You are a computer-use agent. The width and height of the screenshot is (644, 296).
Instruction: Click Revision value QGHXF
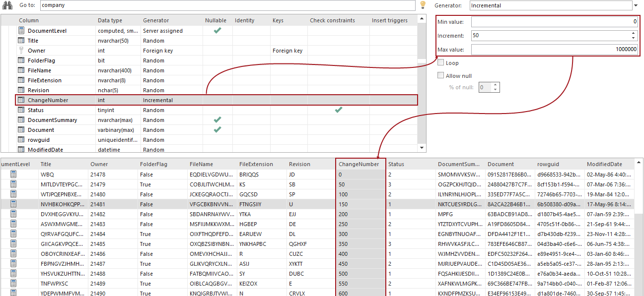pos(298,243)
